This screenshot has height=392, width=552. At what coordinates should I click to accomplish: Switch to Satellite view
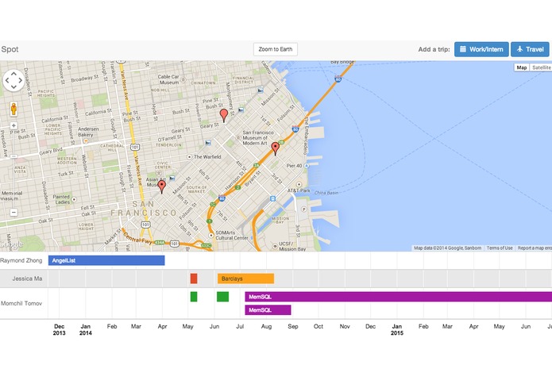541,67
